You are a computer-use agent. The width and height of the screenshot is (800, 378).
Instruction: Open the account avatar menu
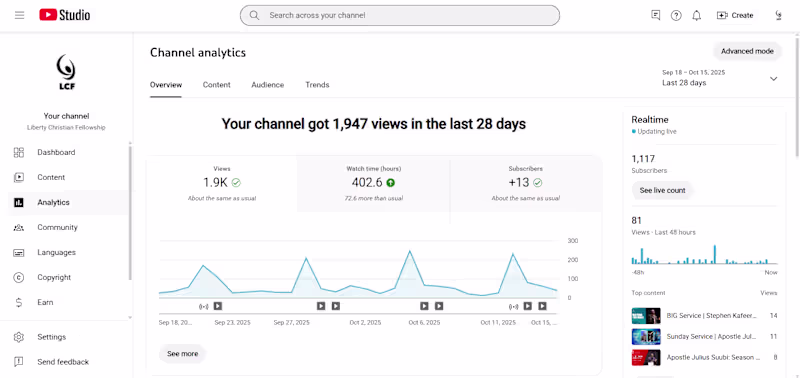779,15
